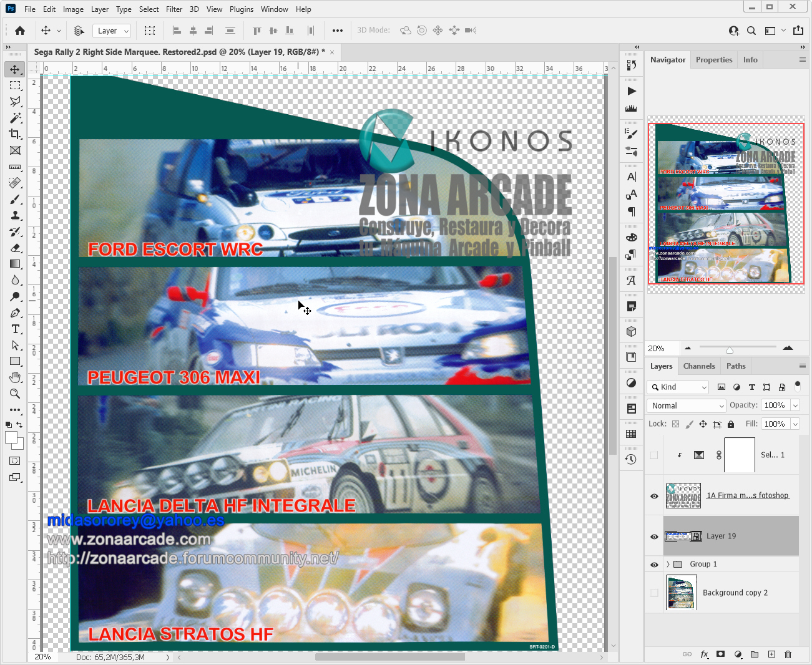Open the layer Kind filter dropdown
The height and width of the screenshot is (665, 812).
coord(677,387)
